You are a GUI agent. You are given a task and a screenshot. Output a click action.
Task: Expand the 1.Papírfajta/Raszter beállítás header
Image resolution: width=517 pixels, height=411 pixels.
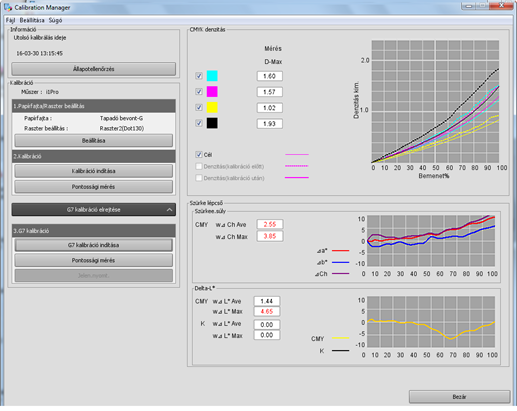[94, 106]
